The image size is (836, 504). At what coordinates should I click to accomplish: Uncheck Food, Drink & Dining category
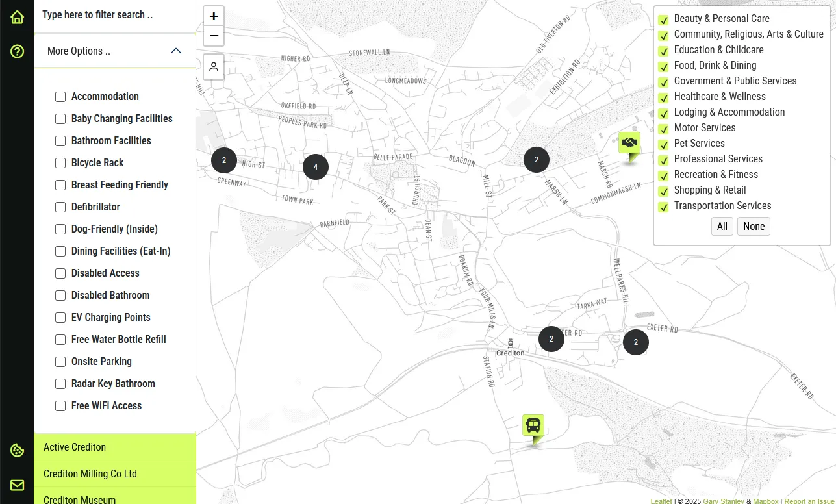[x=663, y=66]
